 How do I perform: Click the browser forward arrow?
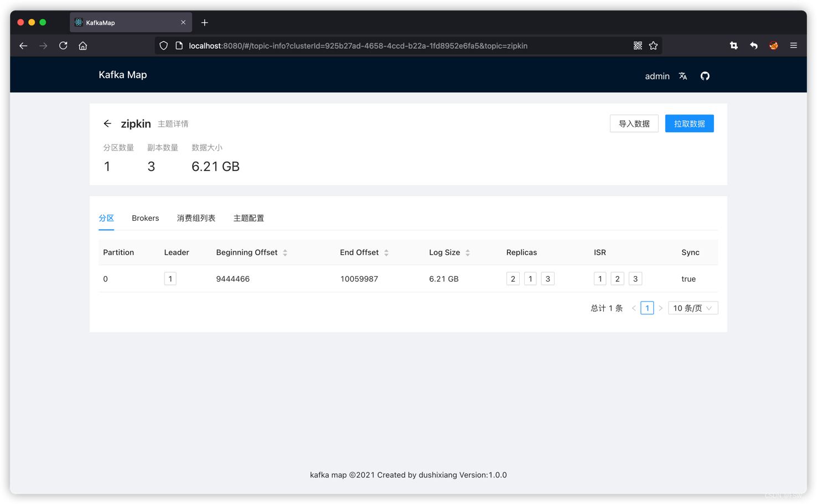pyautogui.click(x=43, y=46)
